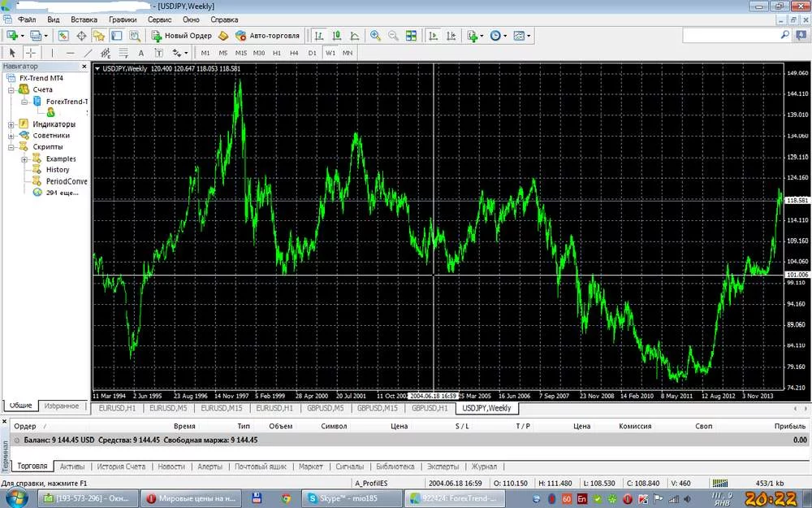This screenshot has width=812, height=508.
Task: Expand the Советники tree node
Action: (x=11, y=136)
